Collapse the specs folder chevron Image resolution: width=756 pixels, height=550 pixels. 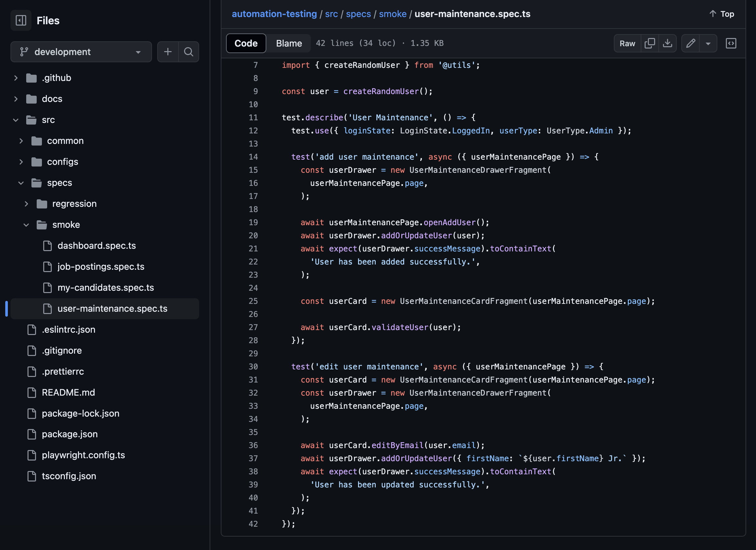point(21,183)
